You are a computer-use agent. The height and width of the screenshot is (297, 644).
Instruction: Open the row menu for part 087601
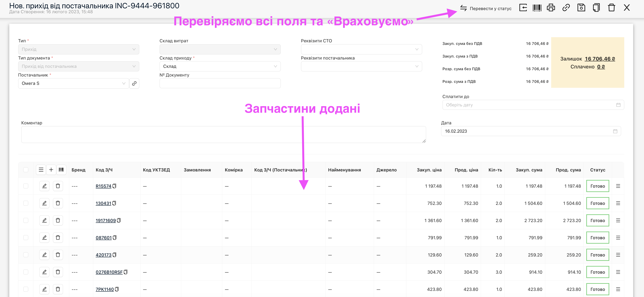pos(618,238)
